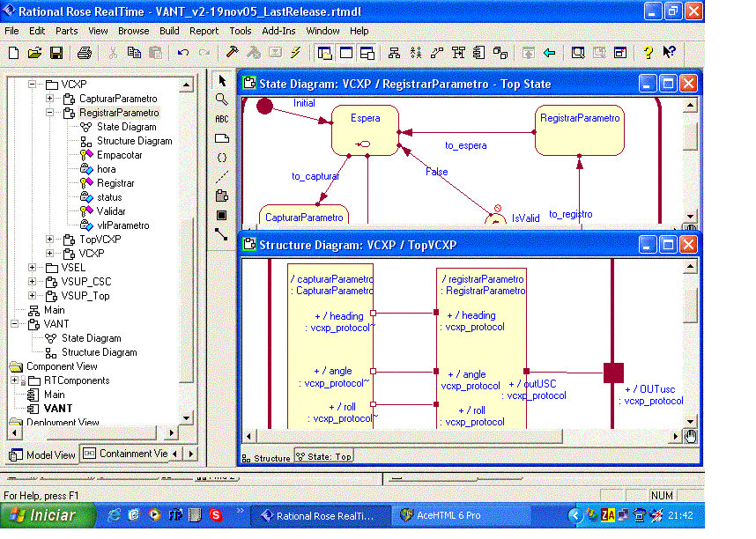Click the blue back arrow toolbar icon
The image size is (756, 539).
(549, 53)
